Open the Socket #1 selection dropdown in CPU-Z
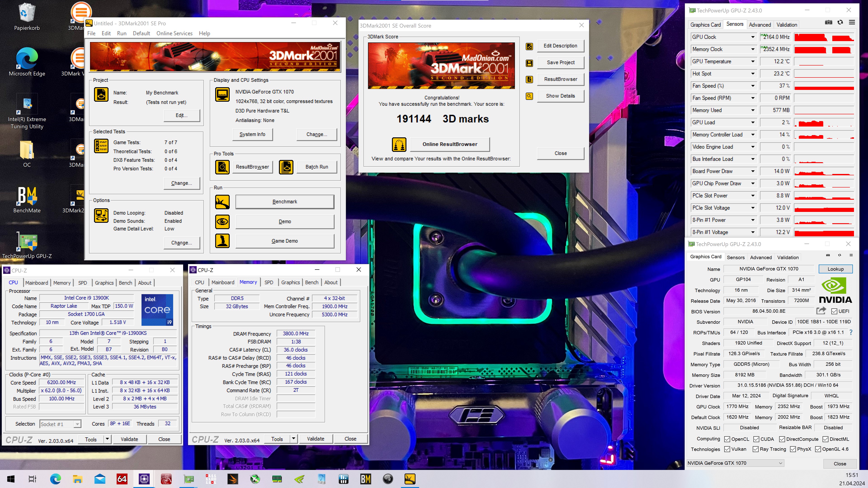 click(x=60, y=424)
